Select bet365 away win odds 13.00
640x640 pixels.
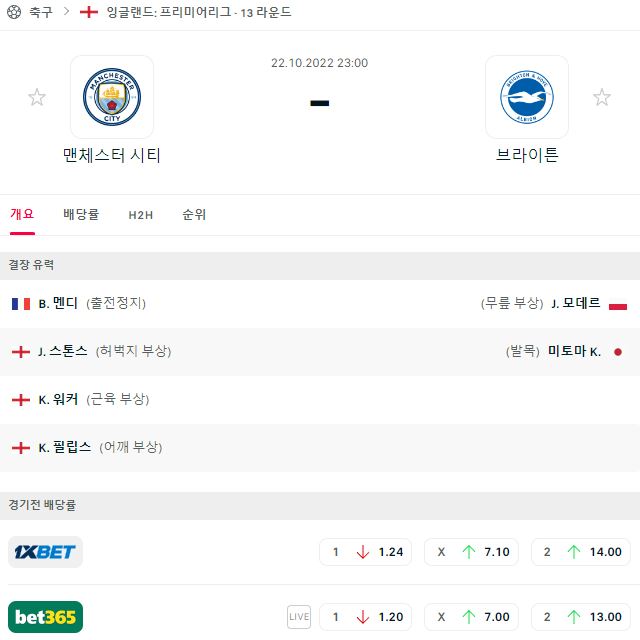click(x=581, y=617)
